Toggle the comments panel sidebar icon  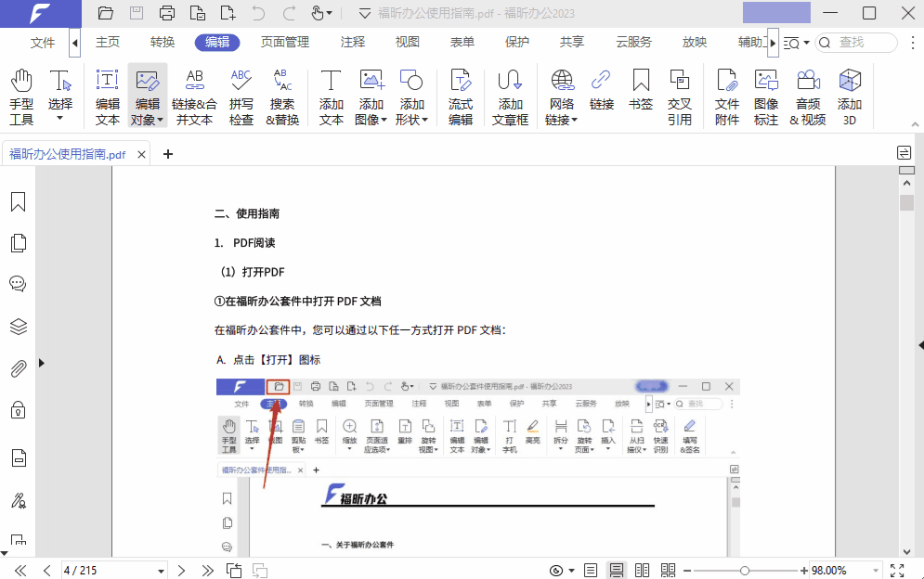coord(18,284)
